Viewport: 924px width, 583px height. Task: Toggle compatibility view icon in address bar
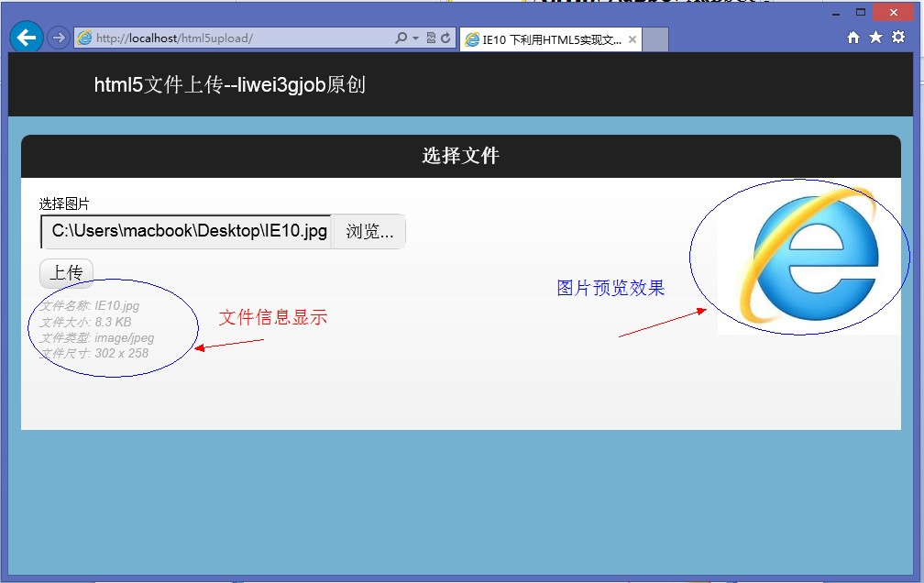click(x=431, y=38)
